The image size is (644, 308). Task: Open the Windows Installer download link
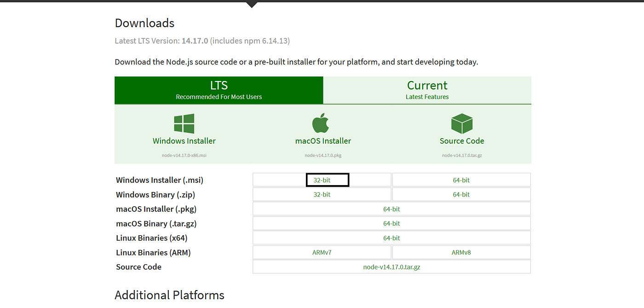pyautogui.click(x=184, y=141)
